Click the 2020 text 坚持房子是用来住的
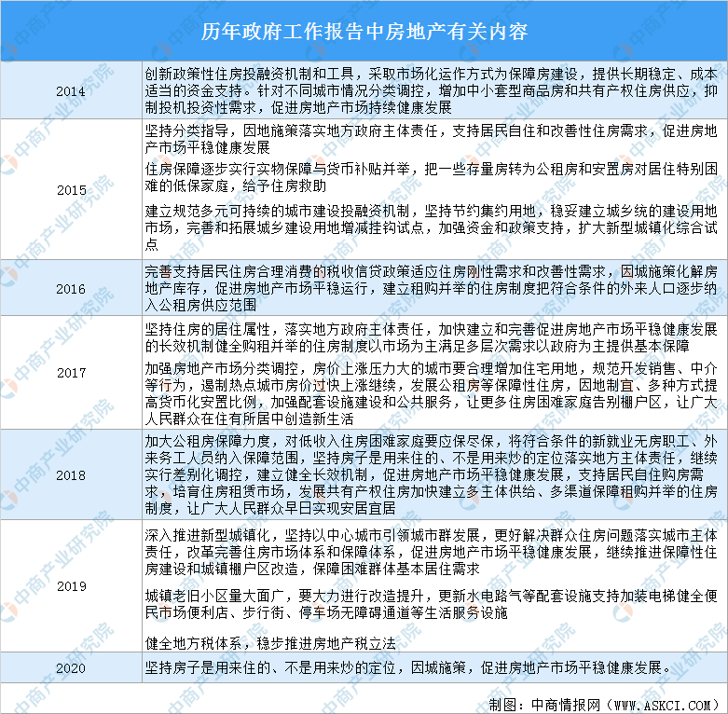 (407, 667)
